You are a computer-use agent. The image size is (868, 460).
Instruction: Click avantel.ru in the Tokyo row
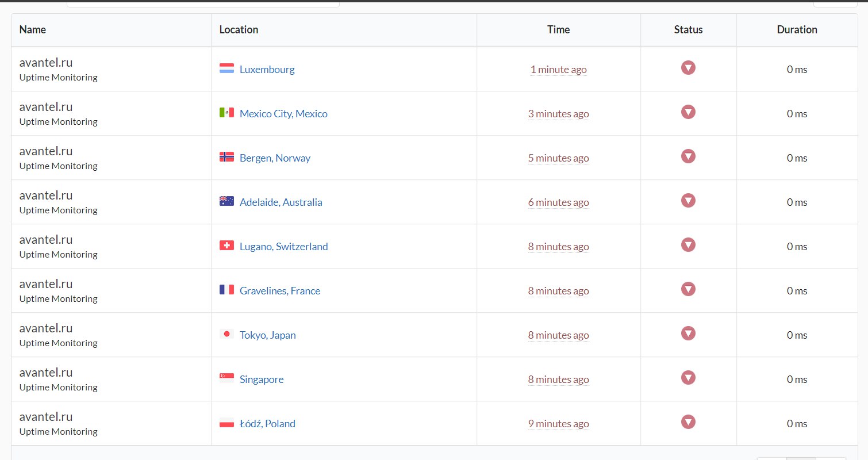46,328
